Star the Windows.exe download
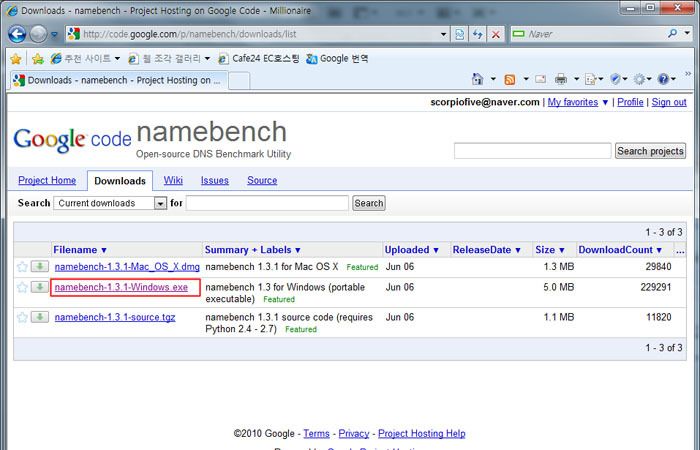The width and height of the screenshot is (700, 450). pyautogui.click(x=22, y=287)
